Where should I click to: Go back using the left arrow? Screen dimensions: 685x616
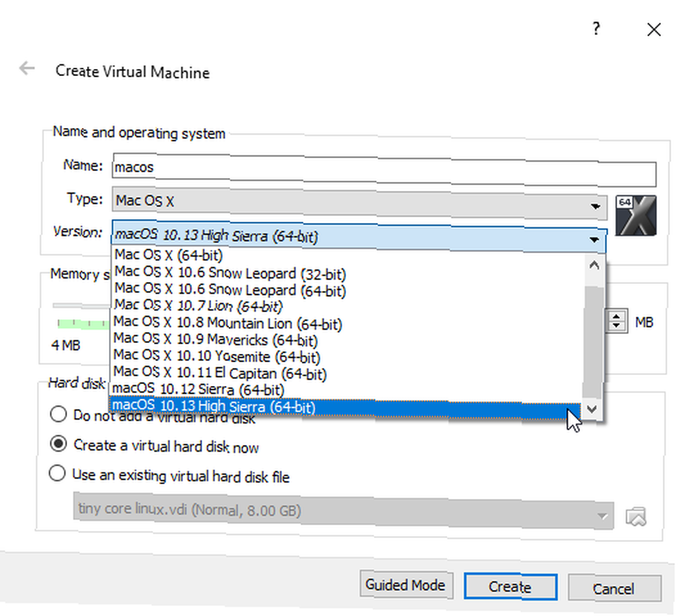(27, 68)
